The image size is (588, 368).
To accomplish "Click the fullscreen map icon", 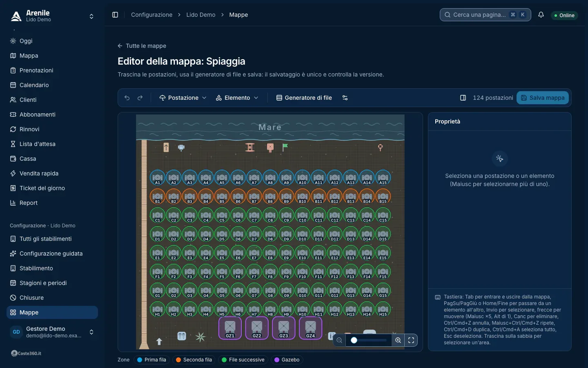I will point(411,340).
